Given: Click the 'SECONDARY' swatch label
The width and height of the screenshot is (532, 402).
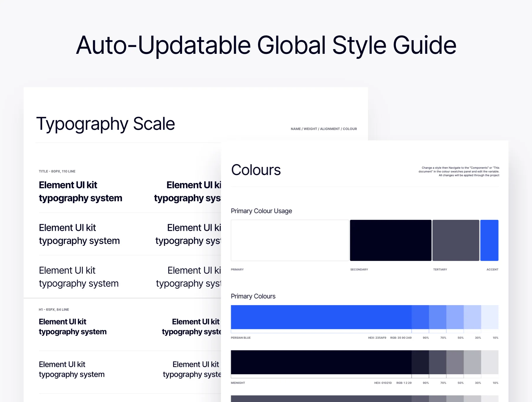Looking at the screenshot, I should pyautogui.click(x=359, y=270).
